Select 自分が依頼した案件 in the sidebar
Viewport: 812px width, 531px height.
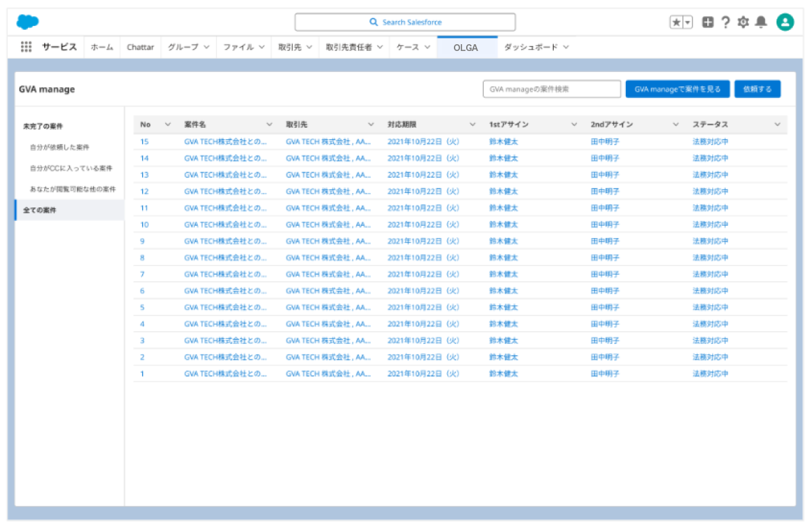click(60, 147)
